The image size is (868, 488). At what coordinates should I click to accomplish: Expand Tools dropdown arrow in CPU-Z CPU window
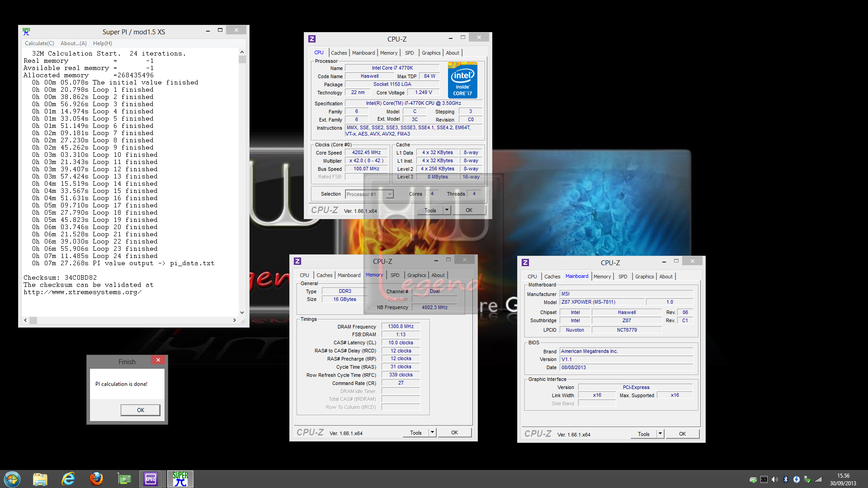447,210
